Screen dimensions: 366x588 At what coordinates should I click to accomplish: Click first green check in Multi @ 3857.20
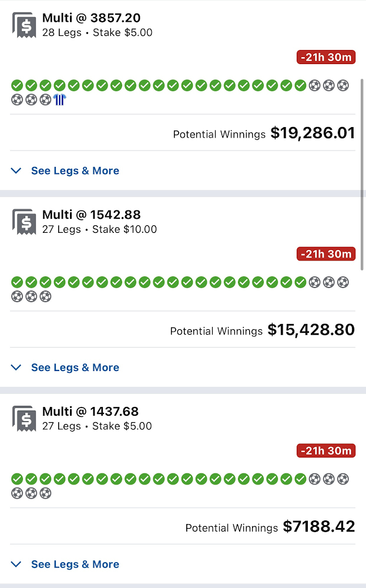coord(17,86)
